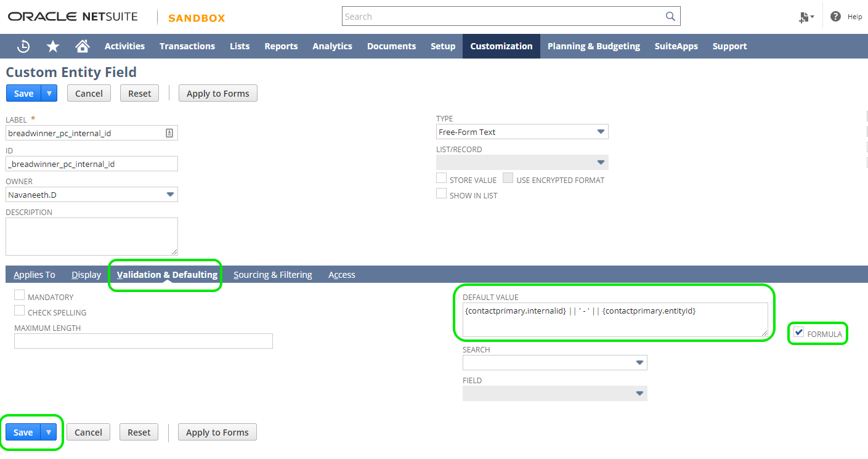Open the Customization menu
This screenshot has width=868, height=459.
(x=501, y=46)
